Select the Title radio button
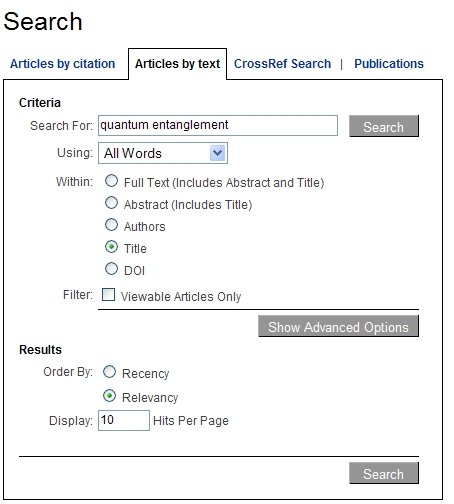Image resolution: width=454 pixels, height=504 pixels. point(111,247)
